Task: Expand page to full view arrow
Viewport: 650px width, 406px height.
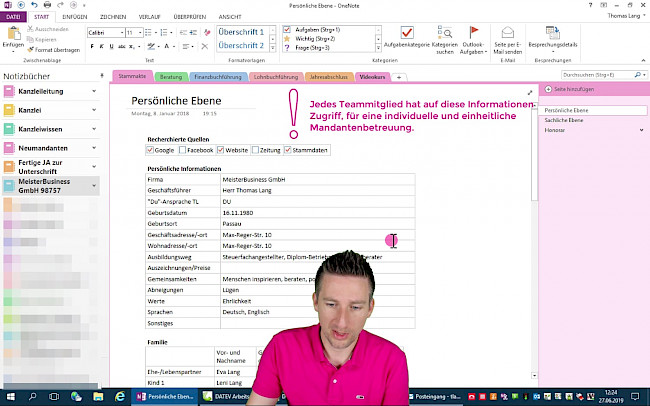Action: click(529, 93)
